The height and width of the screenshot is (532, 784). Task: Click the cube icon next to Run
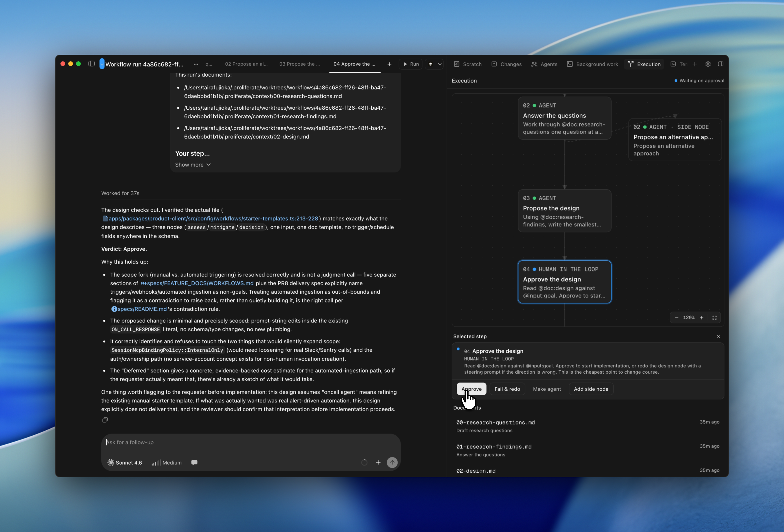pyautogui.click(x=431, y=64)
